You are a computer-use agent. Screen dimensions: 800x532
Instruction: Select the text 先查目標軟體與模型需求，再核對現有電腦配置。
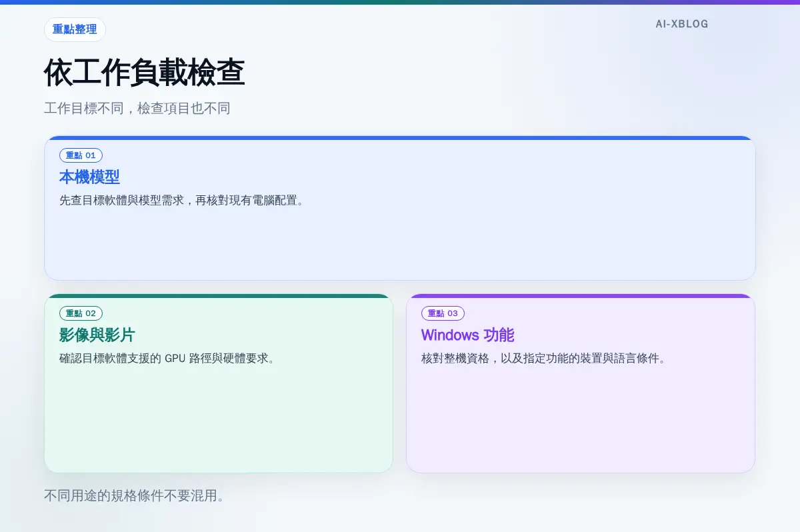coord(182,200)
